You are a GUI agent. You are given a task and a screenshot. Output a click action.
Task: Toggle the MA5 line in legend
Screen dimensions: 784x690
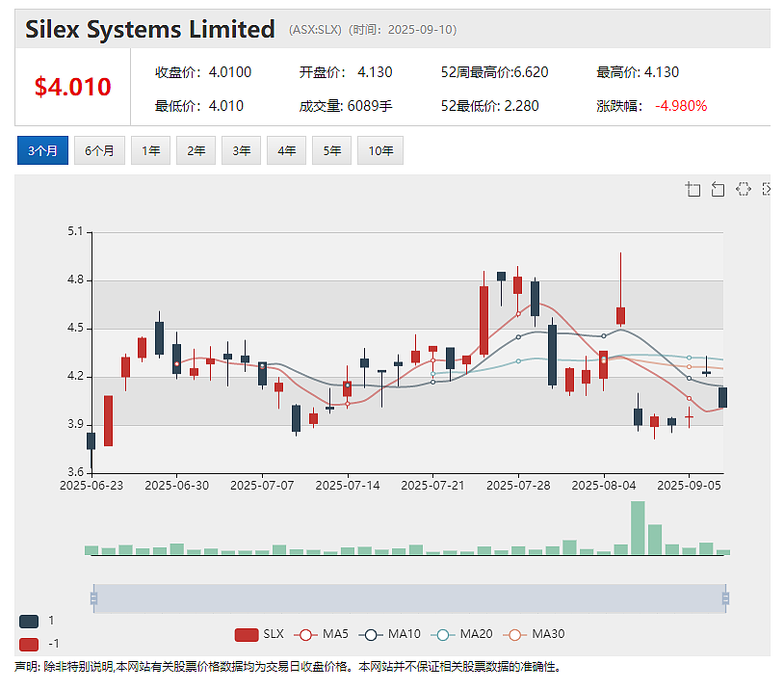point(321,634)
